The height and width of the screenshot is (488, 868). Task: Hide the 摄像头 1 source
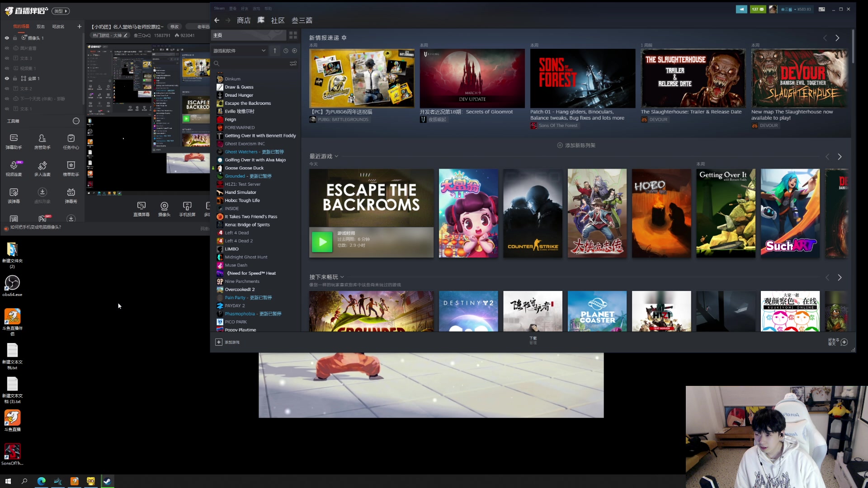click(x=7, y=38)
